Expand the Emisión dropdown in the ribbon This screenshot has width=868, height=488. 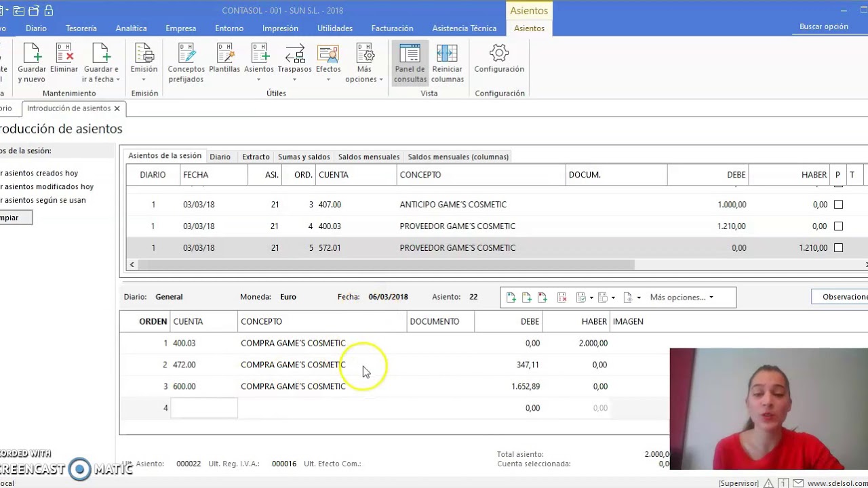click(x=144, y=79)
